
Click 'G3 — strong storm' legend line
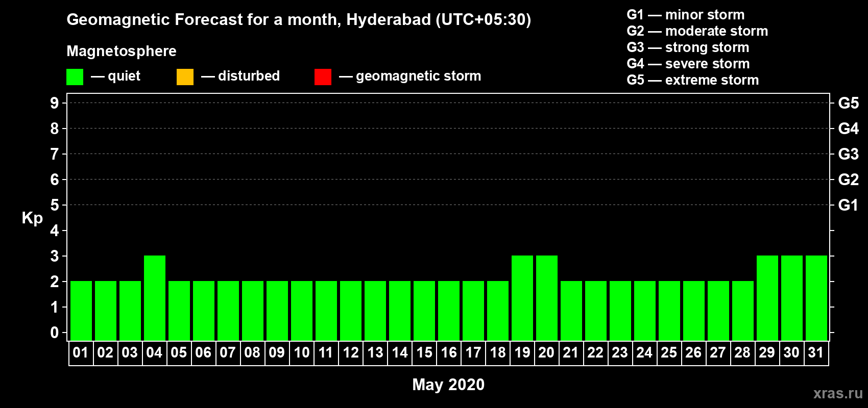(x=688, y=47)
